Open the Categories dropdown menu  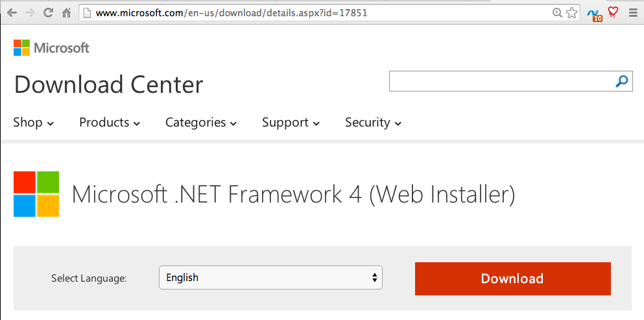201,123
